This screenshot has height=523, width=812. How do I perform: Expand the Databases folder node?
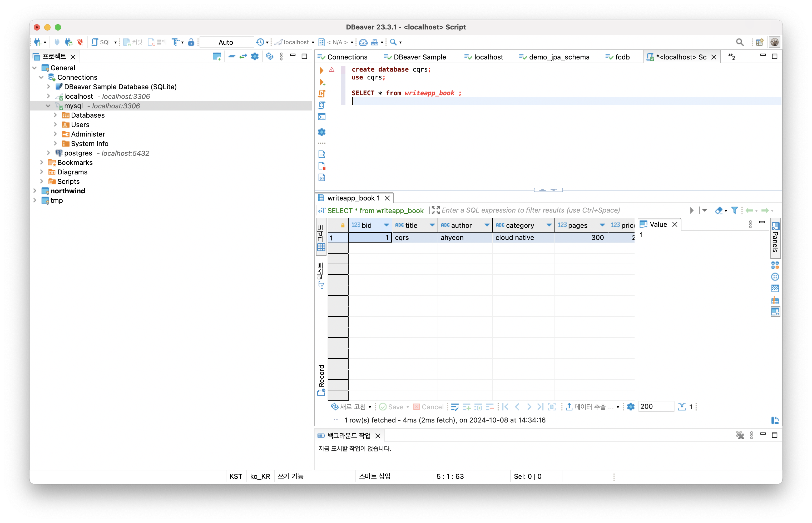(x=55, y=115)
